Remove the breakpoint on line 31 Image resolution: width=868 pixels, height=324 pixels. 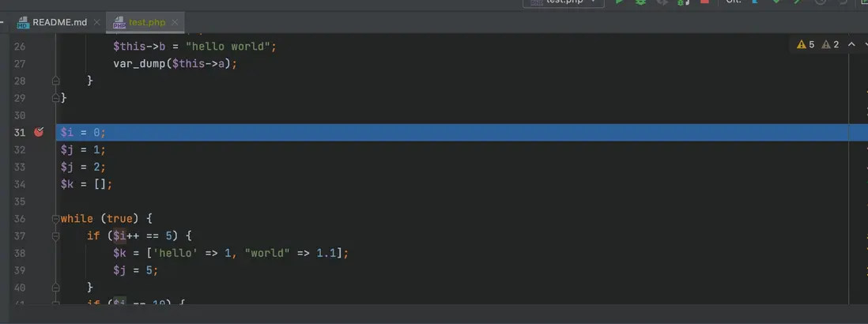(x=38, y=132)
